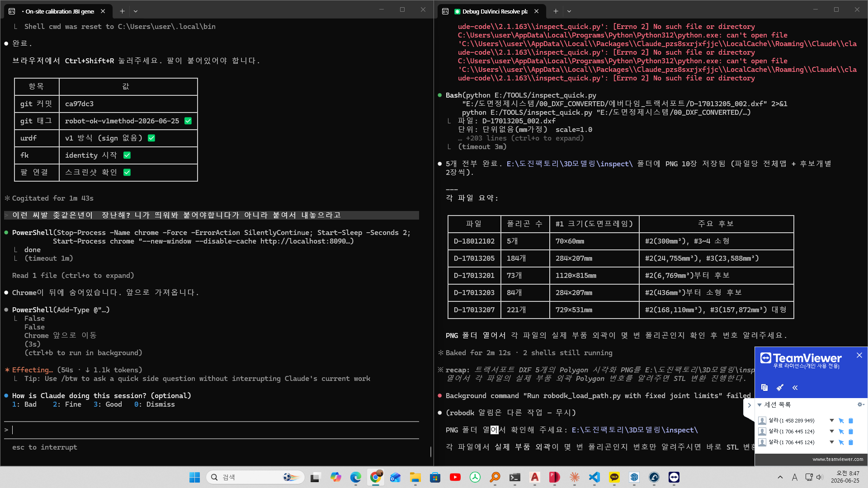Open left terminal tab dropdown chevron
Viewport: 868px width, 488px height.
136,11
